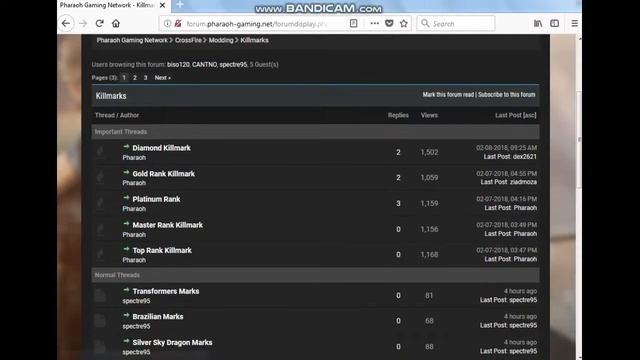Open user CANTNO profile
Viewport: 640px width, 360px height.
tap(204, 64)
